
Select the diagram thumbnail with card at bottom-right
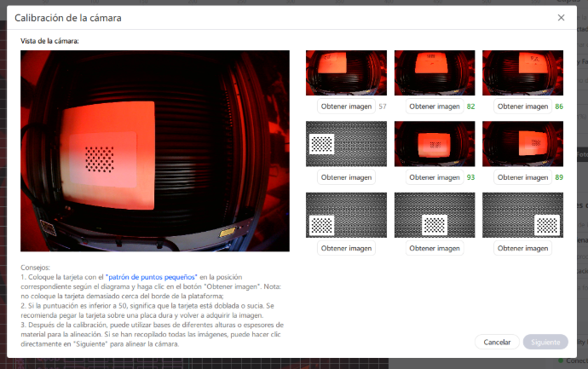tap(522, 215)
